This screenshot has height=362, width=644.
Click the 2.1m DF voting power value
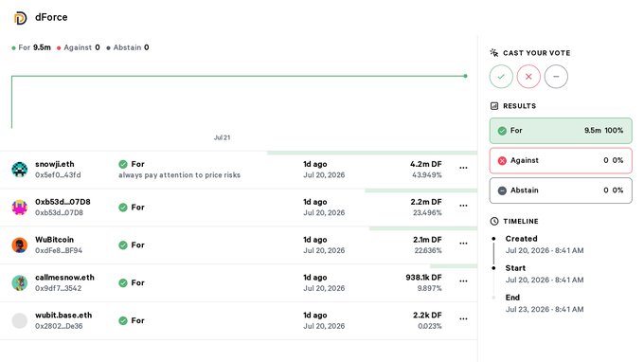click(x=427, y=240)
